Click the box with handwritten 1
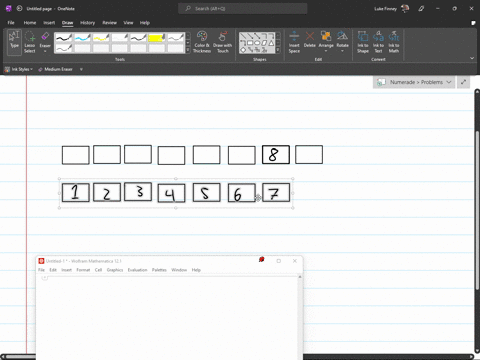The height and width of the screenshot is (360, 480). click(x=75, y=193)
